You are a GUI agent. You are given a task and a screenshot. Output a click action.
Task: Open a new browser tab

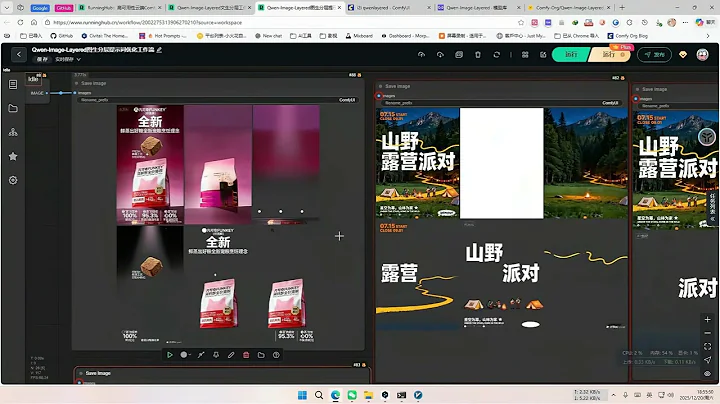click(622, 7)
